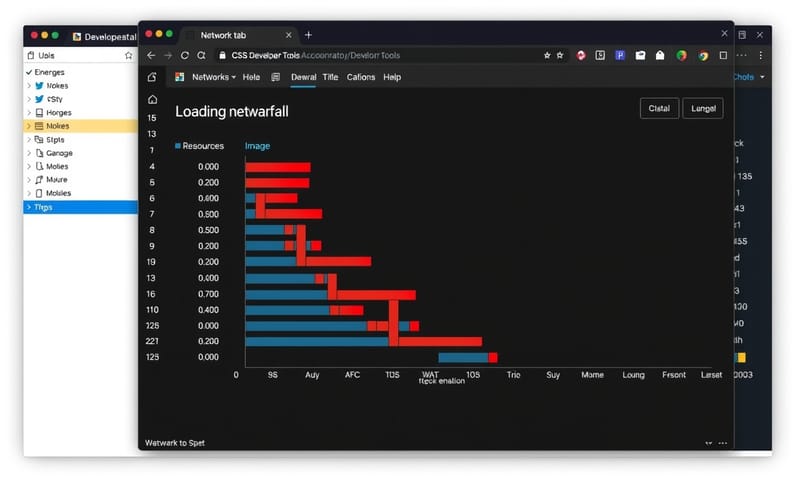Open the purple P extension
The height and width of the screenshot is (480, 800).
[x=620, y=56]
